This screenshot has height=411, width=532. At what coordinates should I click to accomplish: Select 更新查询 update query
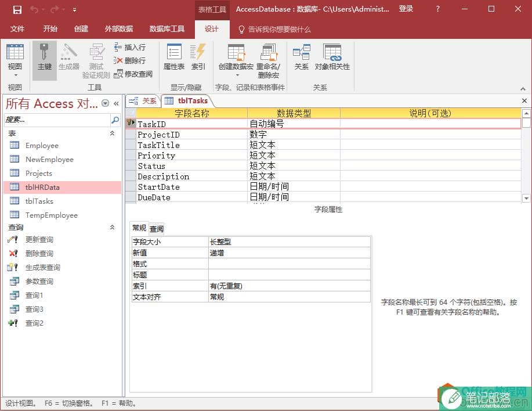tap(63, 240)
